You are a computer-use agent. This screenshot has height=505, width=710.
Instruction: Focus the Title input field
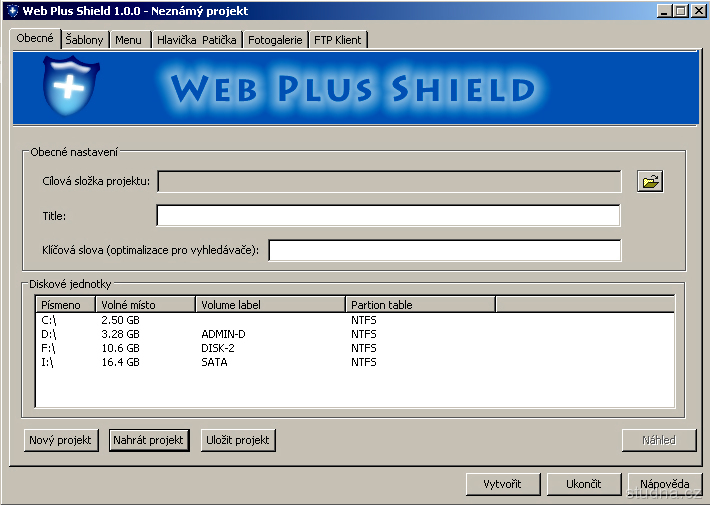(x=389, y=215)
